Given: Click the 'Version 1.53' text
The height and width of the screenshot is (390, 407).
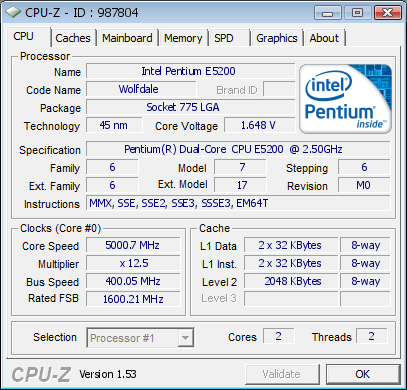Looking at the screenshot, I should coord(108,374).
